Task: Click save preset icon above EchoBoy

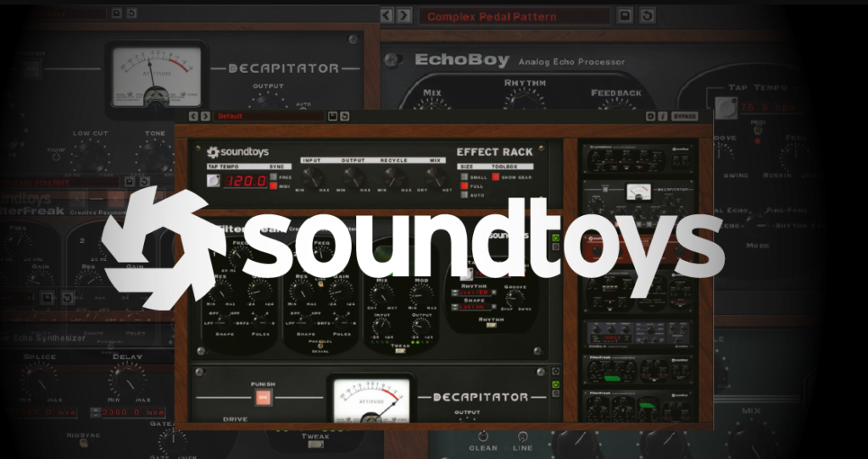Action: tap(624, 16)
